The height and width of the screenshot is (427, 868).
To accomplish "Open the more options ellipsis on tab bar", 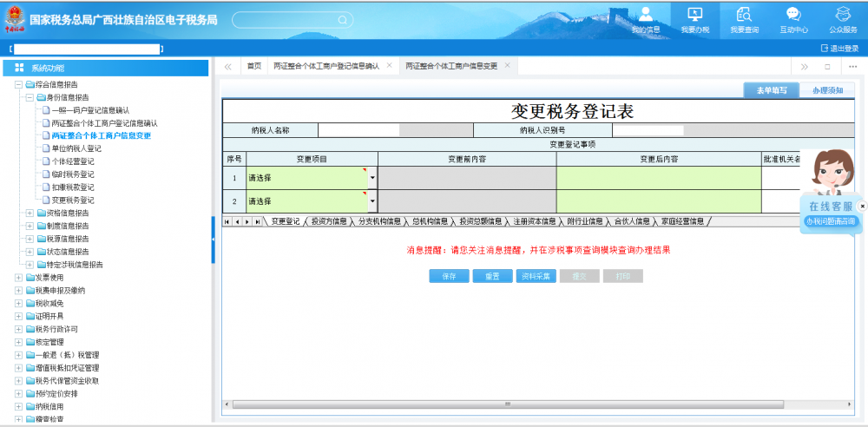I will 852,66.
